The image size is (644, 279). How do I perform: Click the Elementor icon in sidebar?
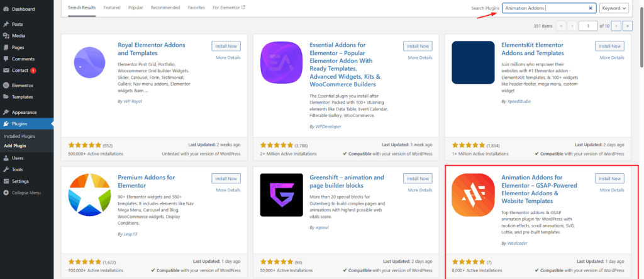tap(6, 85)
